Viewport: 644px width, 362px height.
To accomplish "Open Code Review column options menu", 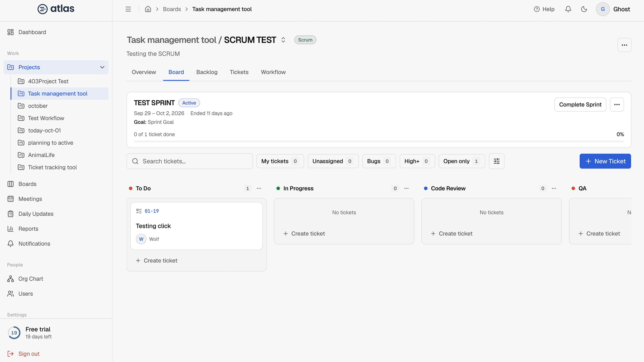I will [x=554, y=188].
